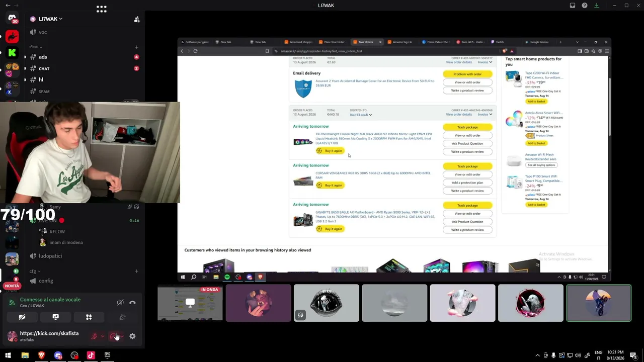Viewport: 644px width, 362px height.
Task: Add a protection plan for Corsair RAM
Action: (467, 183)
